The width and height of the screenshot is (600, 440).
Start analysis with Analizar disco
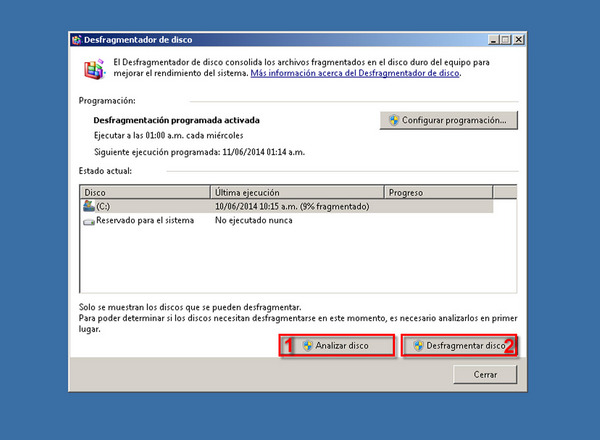(x=337, y=345)
